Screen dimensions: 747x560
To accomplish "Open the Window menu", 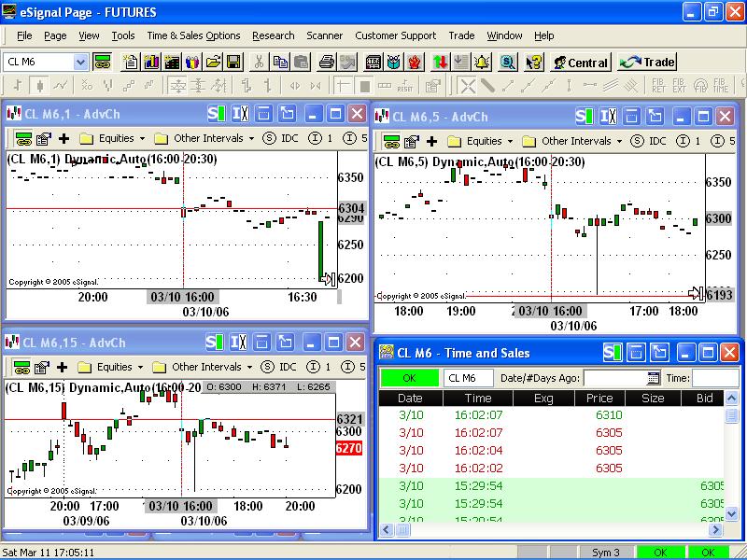I will click(504, 35).
